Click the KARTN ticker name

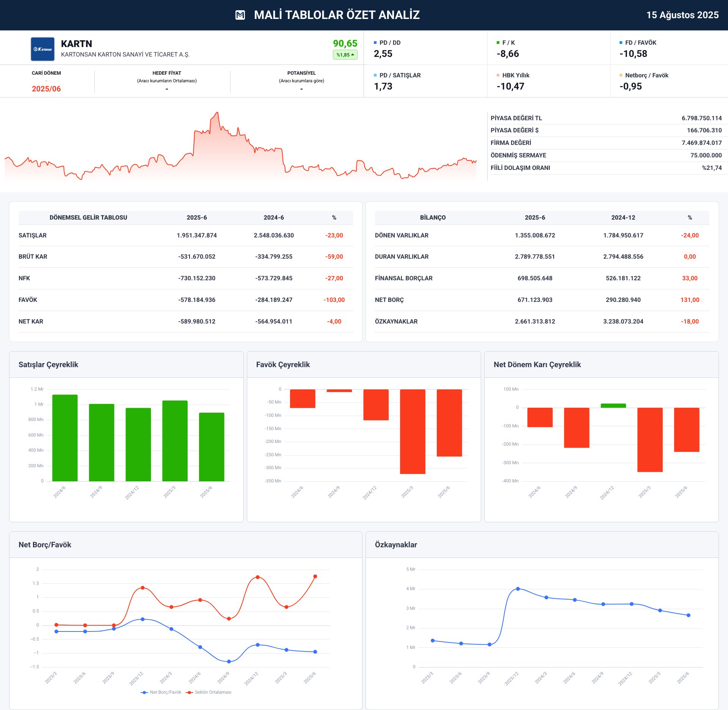click(77, 44)
